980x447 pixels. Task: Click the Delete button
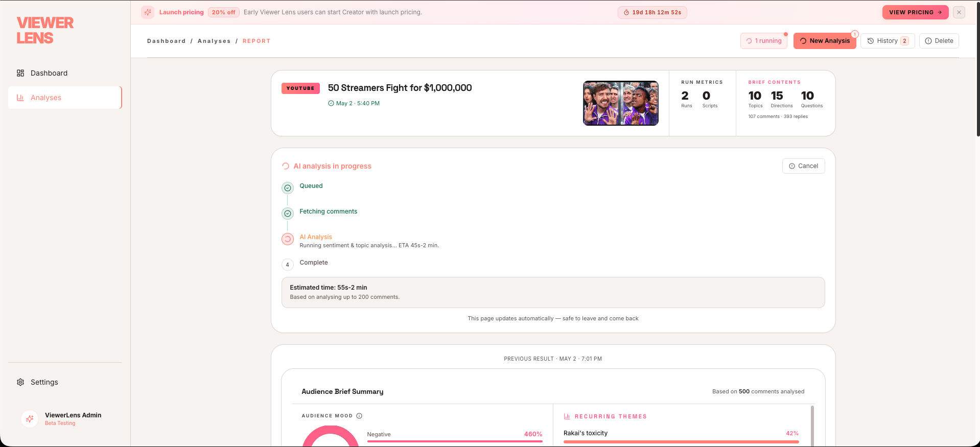[x=939, y=41]
